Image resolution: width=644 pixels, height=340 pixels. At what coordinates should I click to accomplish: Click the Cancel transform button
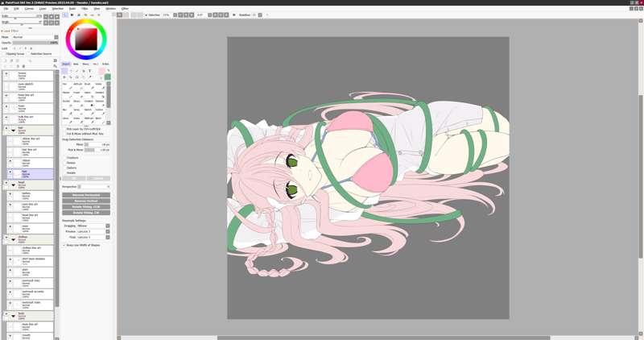98,178
